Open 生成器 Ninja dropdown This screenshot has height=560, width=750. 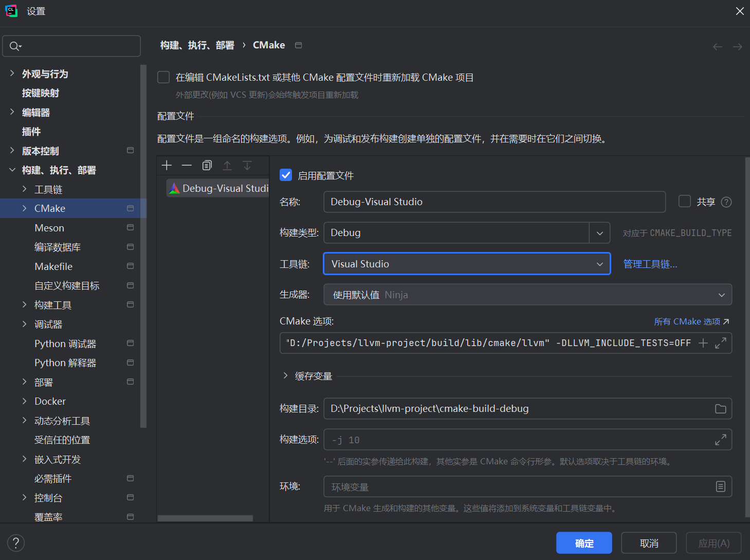[527, 295]
